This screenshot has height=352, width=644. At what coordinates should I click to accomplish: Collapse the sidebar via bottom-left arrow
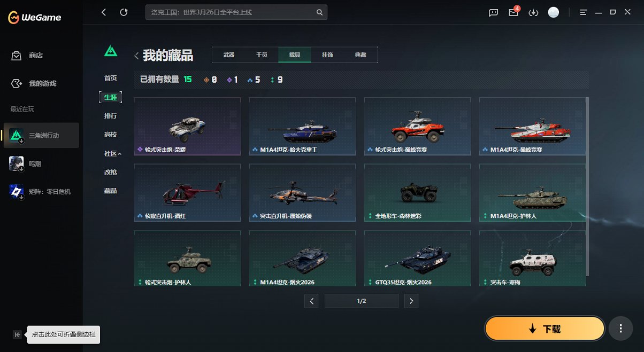click(17, 334)
